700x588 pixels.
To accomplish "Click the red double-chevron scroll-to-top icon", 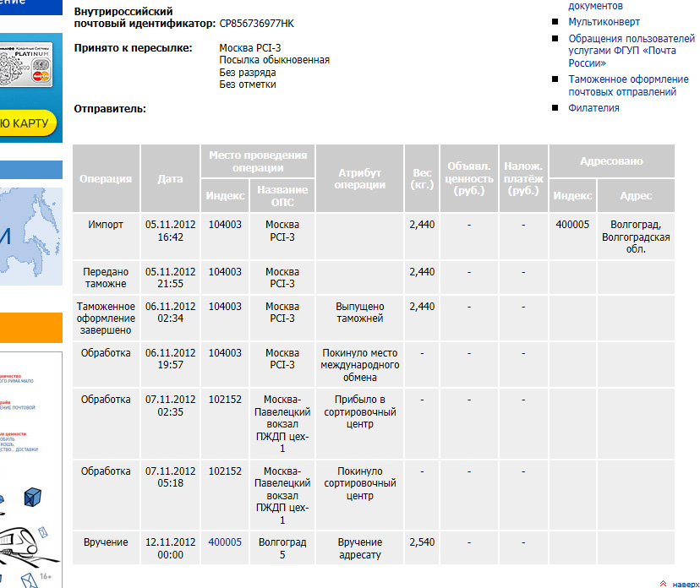I will pyautogui.click(x=663, y=584).
